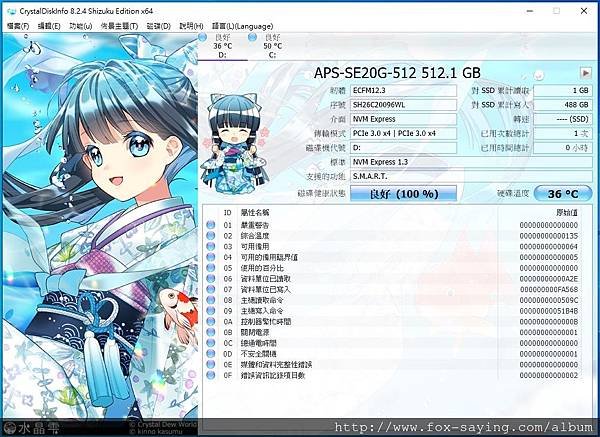Image resolution: width=600 pixels, height=437 pixels.
Task: Click the health orb above D: drive
Action: pyautogui.click(x=203, y=38)
